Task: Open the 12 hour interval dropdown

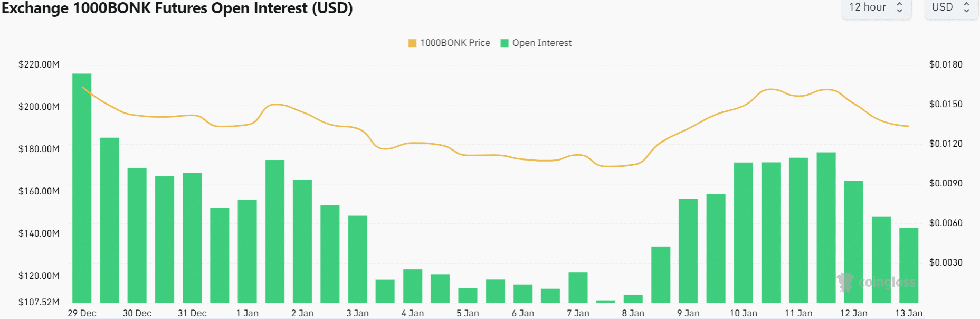Action: [877, 7]
